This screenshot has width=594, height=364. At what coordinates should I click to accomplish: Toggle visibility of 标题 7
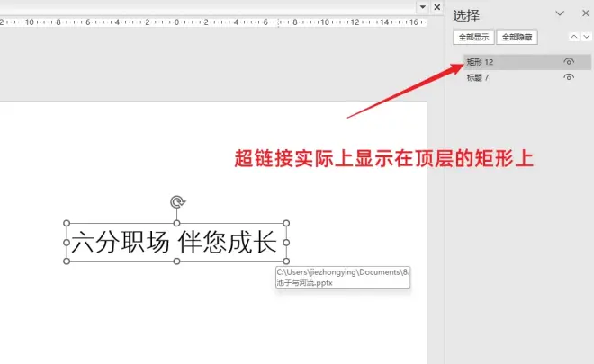tap(569, 77)
